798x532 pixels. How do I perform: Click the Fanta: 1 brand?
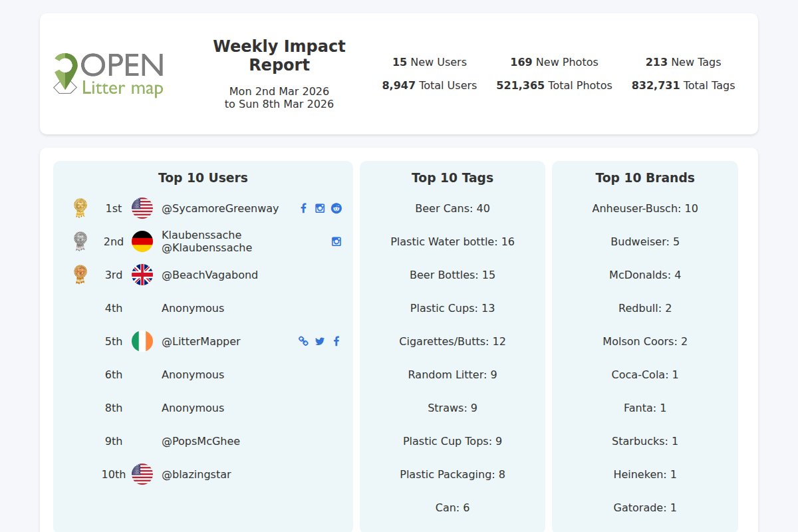(645, 408)
